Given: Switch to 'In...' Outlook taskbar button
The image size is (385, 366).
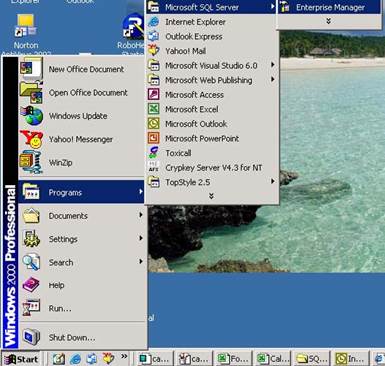Looking at the screenshot, I should tap(350, 359).
